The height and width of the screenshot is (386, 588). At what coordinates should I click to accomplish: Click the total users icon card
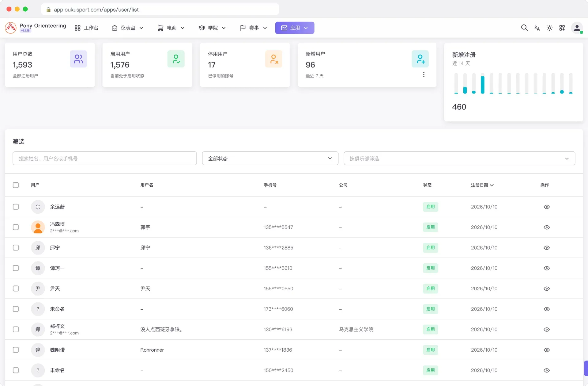coord(78,59)
